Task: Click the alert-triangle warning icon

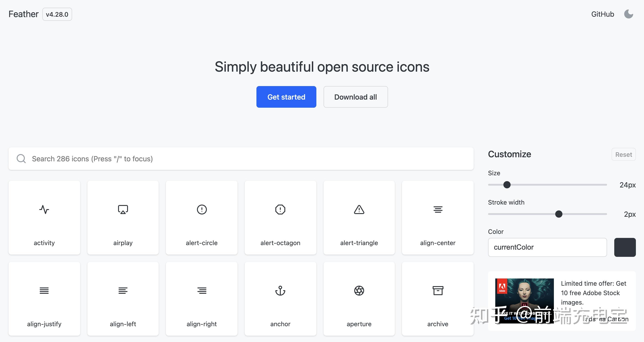Action: 359,210
